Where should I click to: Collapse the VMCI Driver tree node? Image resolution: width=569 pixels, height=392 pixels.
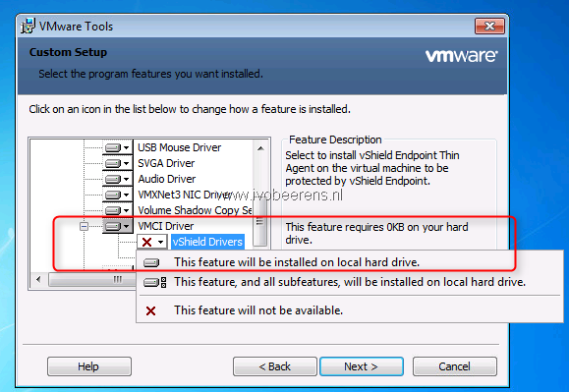tap(84, 227)
